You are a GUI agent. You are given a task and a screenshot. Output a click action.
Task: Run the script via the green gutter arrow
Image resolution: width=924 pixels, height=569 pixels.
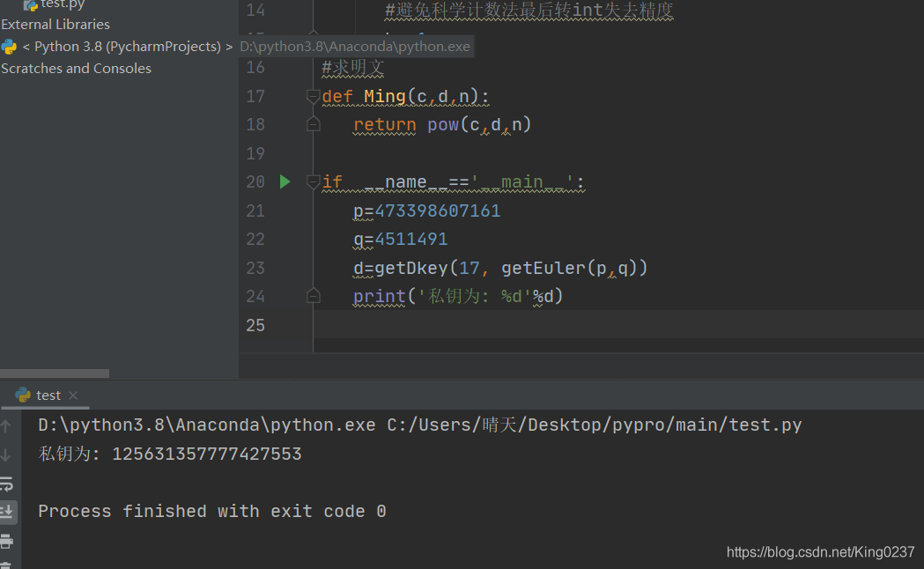tap(285, 181)
